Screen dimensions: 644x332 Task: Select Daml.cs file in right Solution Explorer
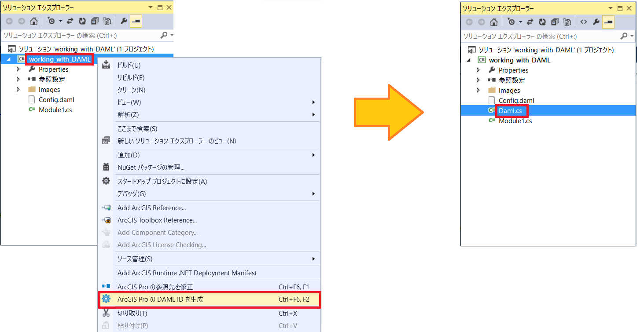510,110
